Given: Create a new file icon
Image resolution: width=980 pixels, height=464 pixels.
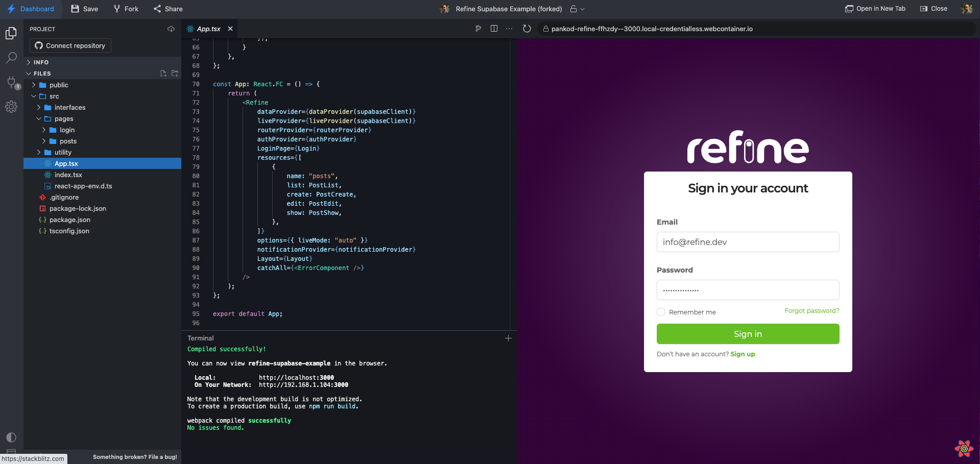Looking at the screenshot, I should pos(163,74).
